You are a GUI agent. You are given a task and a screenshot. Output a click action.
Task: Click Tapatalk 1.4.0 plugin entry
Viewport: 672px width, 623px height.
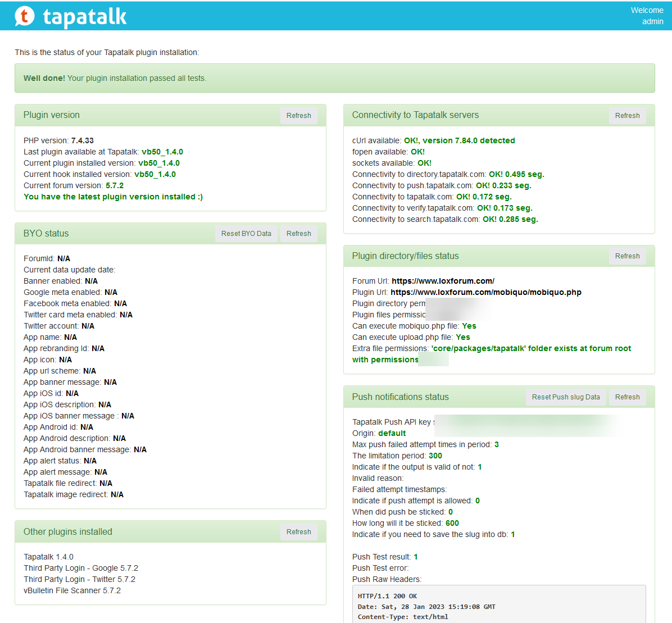pos(48,557)
